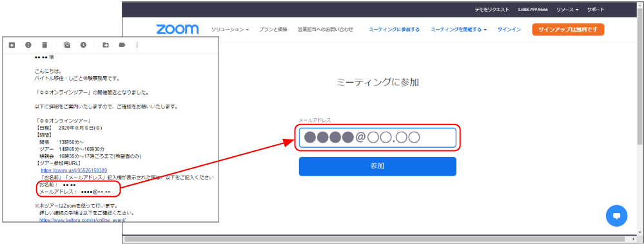Click phone number 1.888.799.9666
This screenshot has height=244, width=644.
pos(532,10)
